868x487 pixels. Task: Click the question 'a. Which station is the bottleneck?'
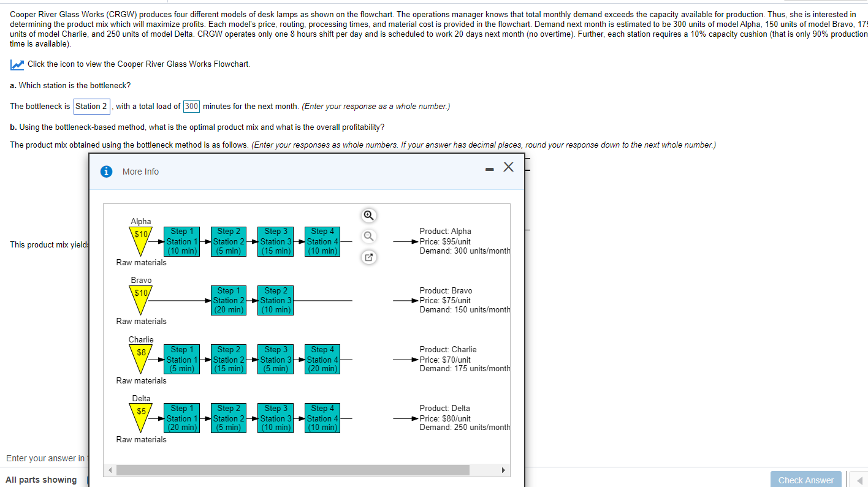(x=70, y=85)
